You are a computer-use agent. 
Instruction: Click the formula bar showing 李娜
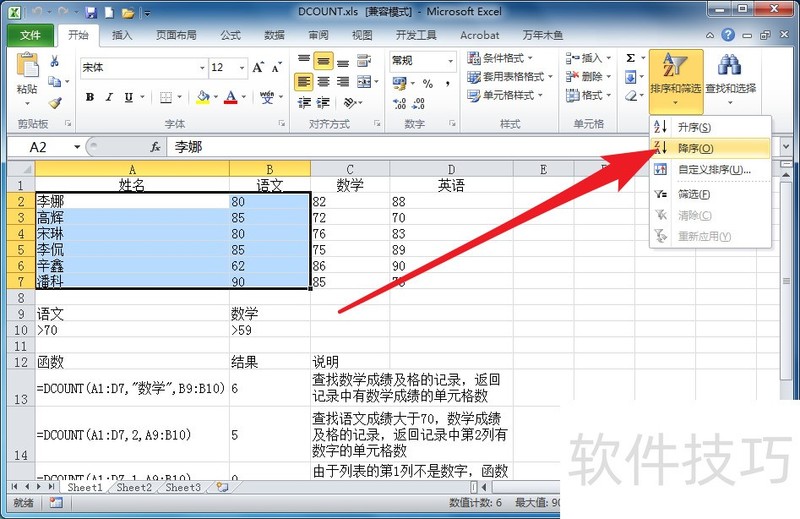pyautogui.click(x=472, y=147)
